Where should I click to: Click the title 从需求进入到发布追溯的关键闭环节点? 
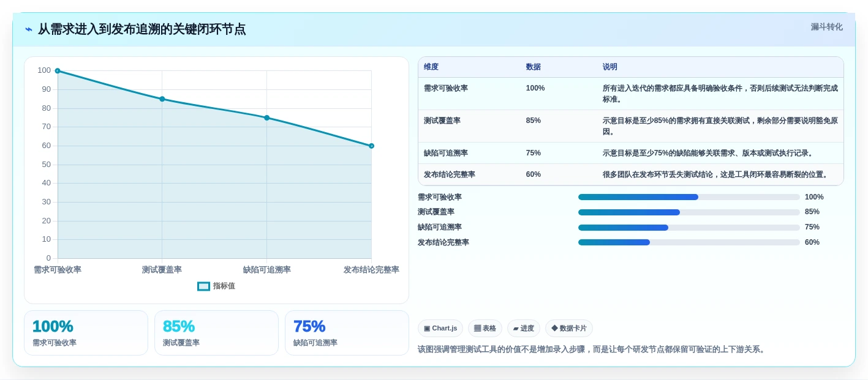[x=142, y=29]
